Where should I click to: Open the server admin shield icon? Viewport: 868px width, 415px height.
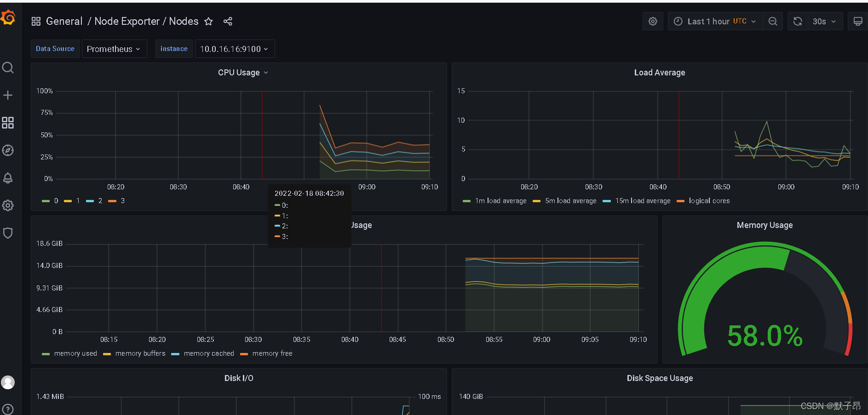click(8, 233)
